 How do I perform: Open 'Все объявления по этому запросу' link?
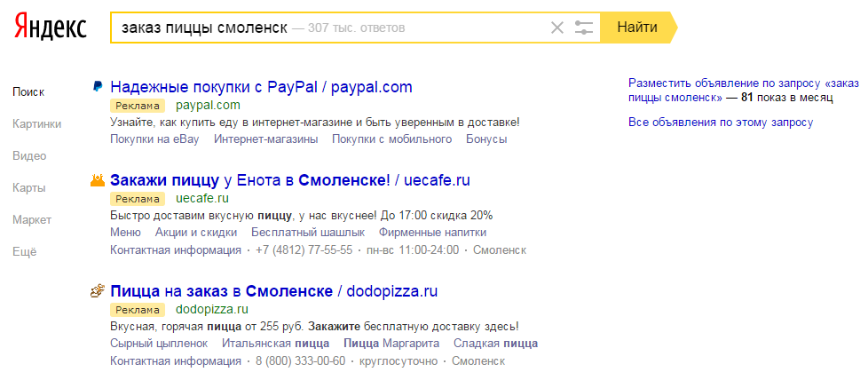[721, 123]
